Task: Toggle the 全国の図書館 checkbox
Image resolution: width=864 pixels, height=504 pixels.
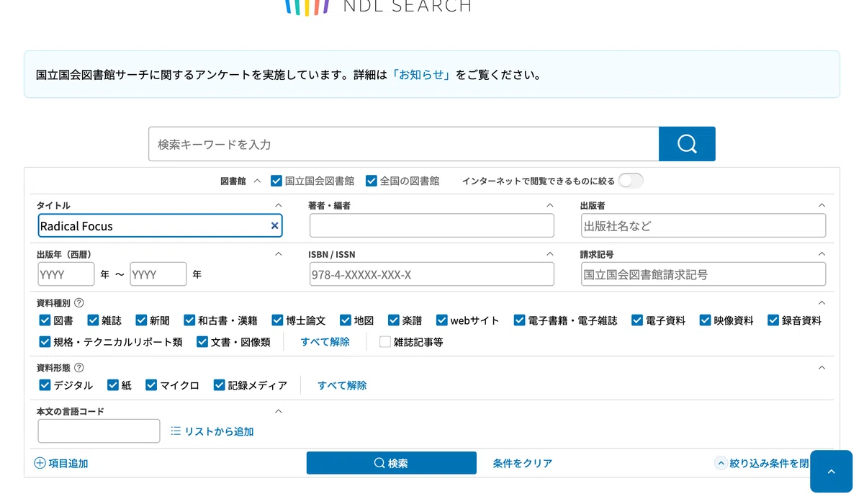Action: (372, 181)
